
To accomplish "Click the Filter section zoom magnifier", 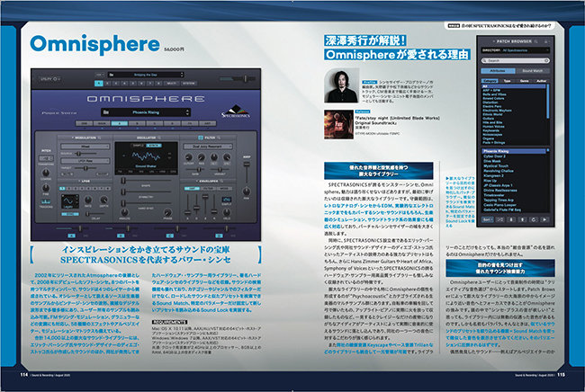I will tap(219, 138).
